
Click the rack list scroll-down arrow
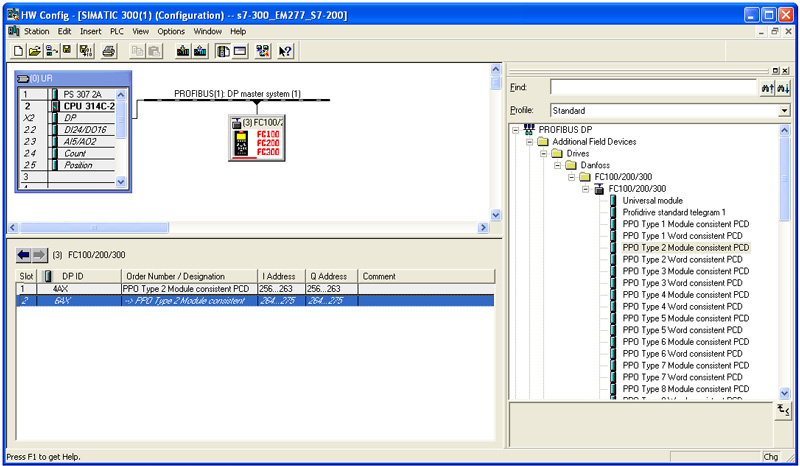tap(121, 181)
